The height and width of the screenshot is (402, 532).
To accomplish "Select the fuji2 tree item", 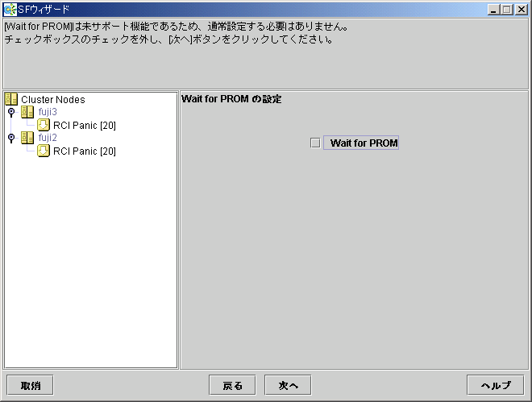I will click(48, 138).
